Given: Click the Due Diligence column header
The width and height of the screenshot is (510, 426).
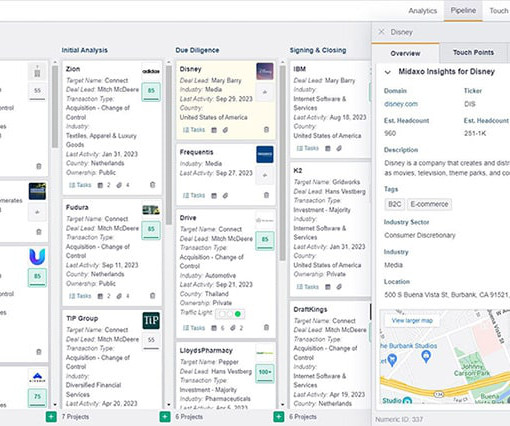Looking at the screenshot, I should tap(197, 50).
